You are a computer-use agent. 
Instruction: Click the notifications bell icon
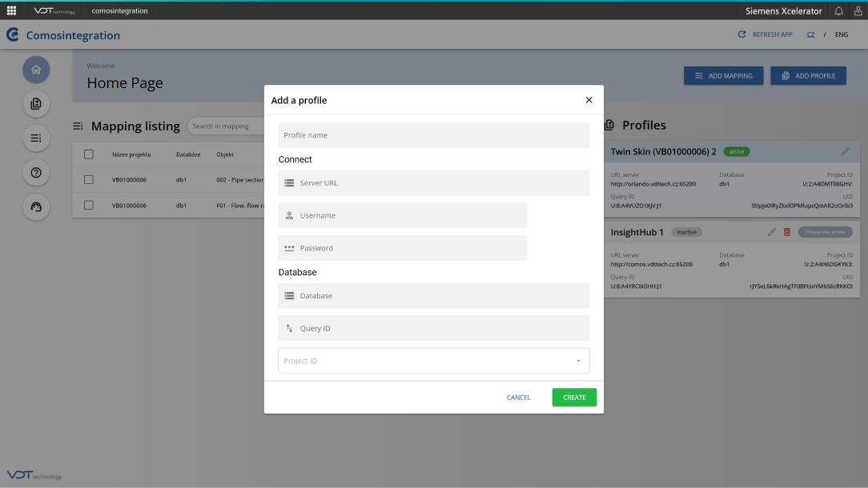(x=838, y=11)
